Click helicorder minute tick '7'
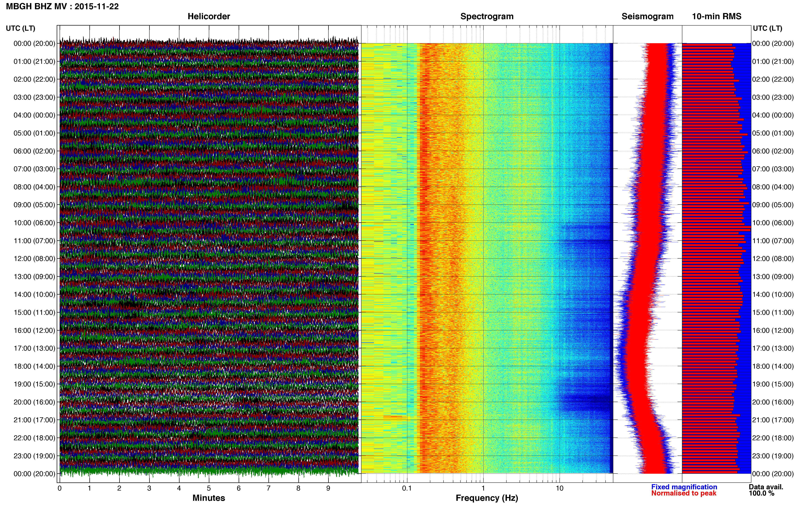 pos(269,488)
